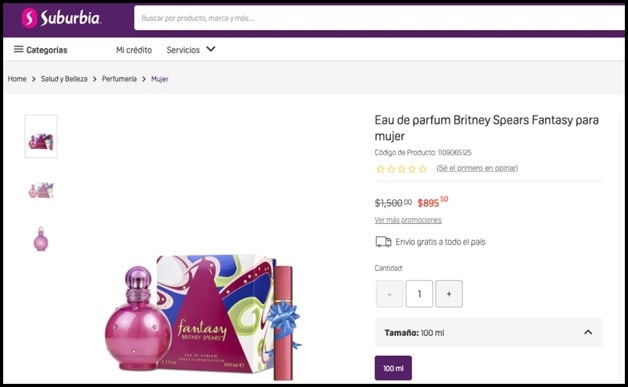Viewport: 628px width, 387px height.
Task: Click the fifth rating star
Action: [x=423, y=169]
